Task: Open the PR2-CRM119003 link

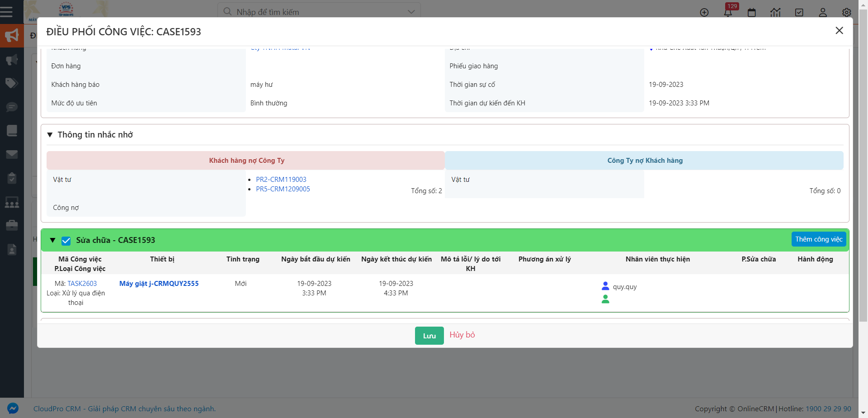Action: tap(281, 180)
